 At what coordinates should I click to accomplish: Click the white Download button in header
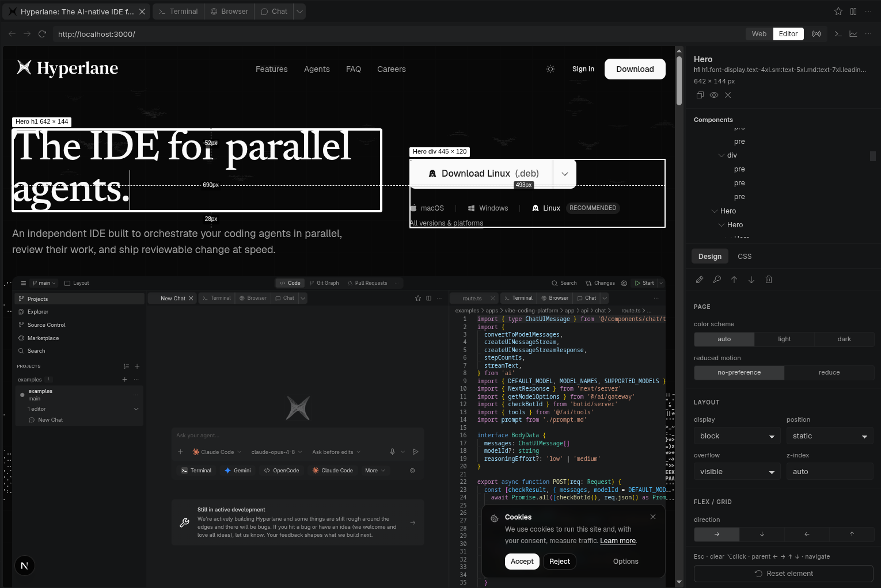click(635, 69)
